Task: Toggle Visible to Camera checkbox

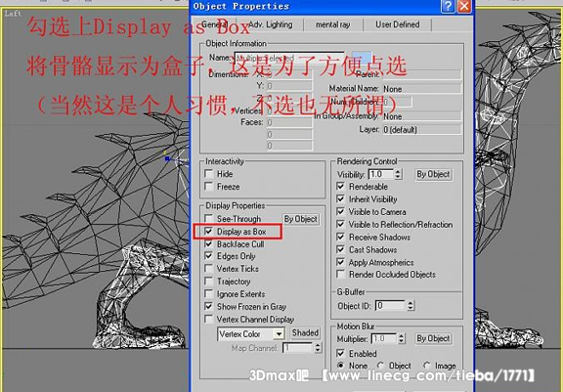Action: (341, 212)
